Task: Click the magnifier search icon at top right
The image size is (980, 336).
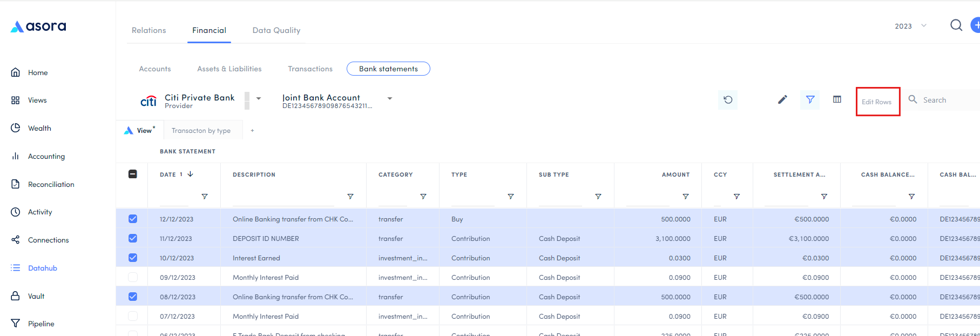Action: [956, 25]
